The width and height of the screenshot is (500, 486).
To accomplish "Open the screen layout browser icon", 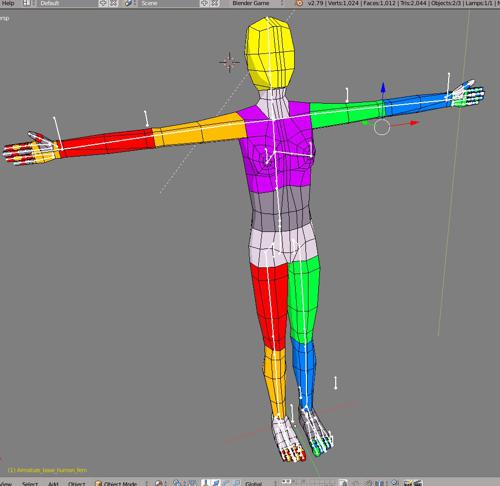I will (x=27, y=3).
